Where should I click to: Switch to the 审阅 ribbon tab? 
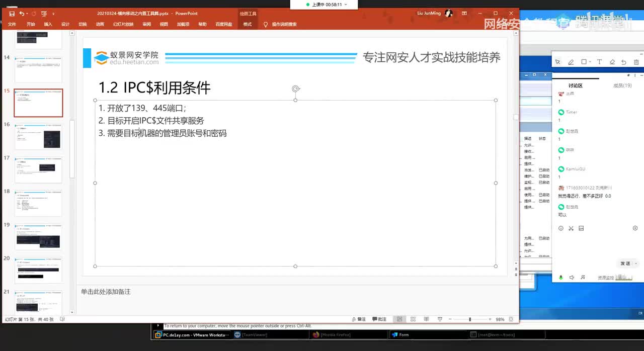pos(146,24)
